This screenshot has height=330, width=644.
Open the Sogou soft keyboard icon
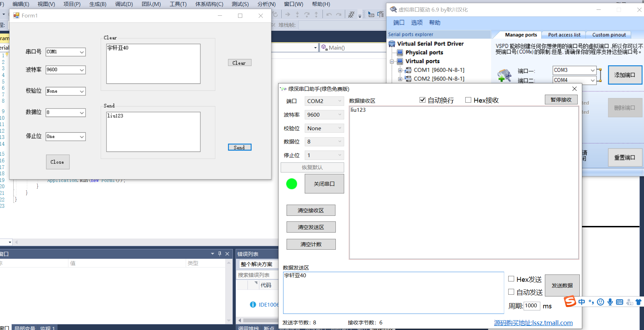pos(620,302)
